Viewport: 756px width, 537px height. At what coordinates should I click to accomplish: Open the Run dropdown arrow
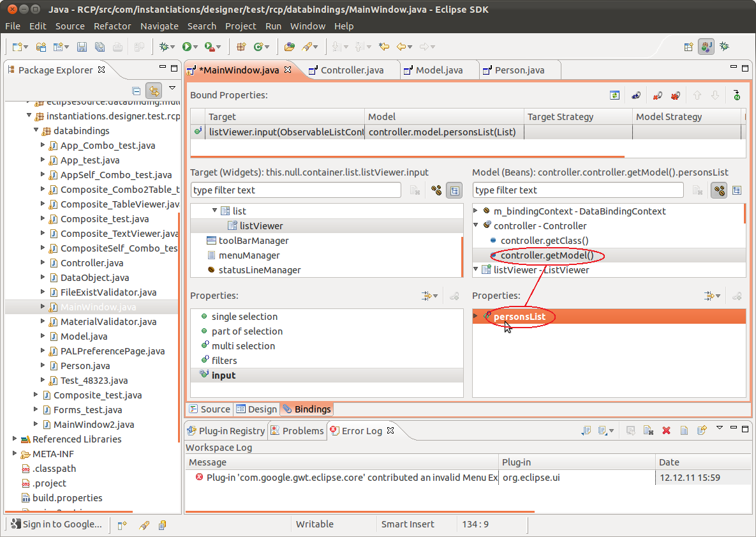point(196,47)
